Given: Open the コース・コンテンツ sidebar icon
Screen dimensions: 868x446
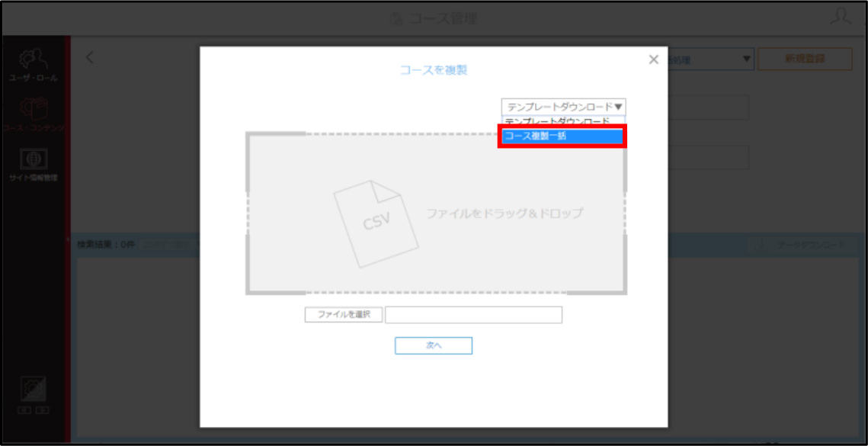Looking at the screenshot, I should (x=34, y=115).
